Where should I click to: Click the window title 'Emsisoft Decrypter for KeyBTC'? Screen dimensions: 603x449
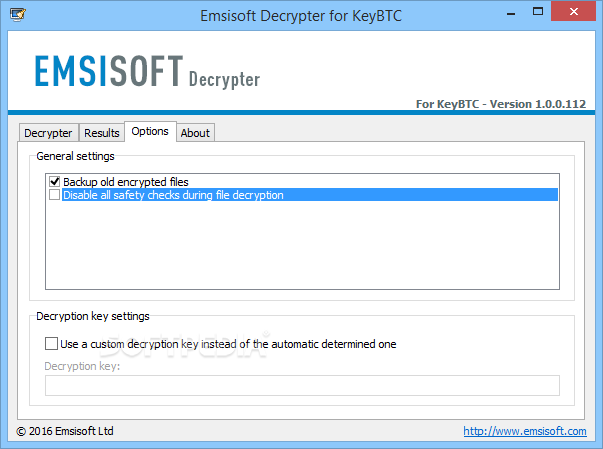click(x=301, y=16)
